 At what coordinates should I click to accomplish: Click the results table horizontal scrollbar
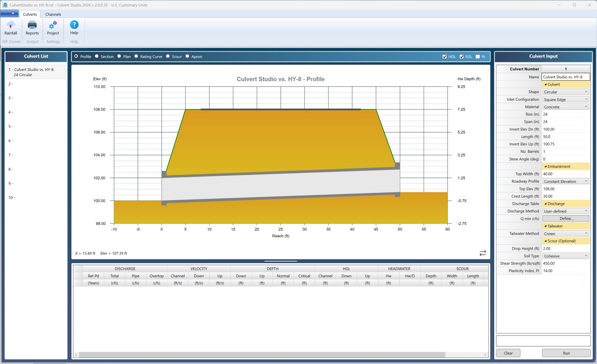262,355
